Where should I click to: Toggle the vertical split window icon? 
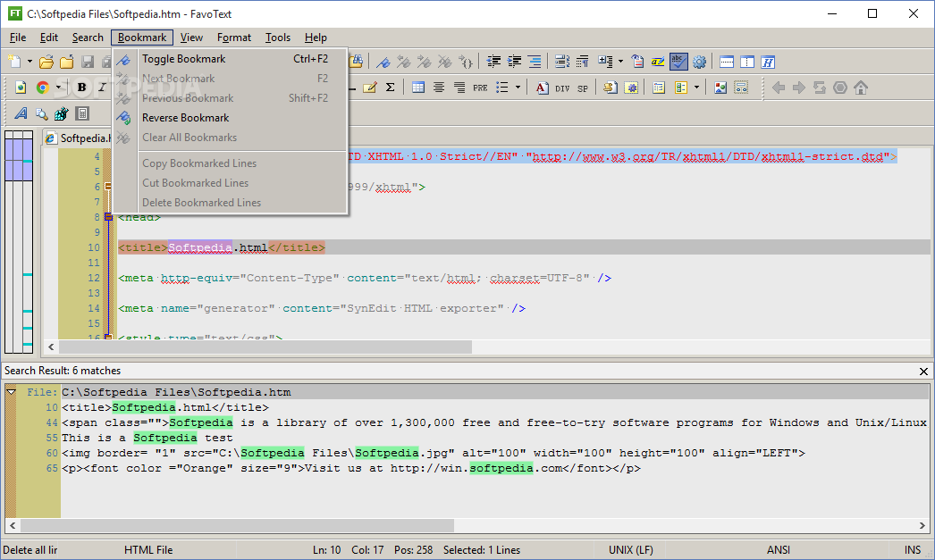coord(747,62)
